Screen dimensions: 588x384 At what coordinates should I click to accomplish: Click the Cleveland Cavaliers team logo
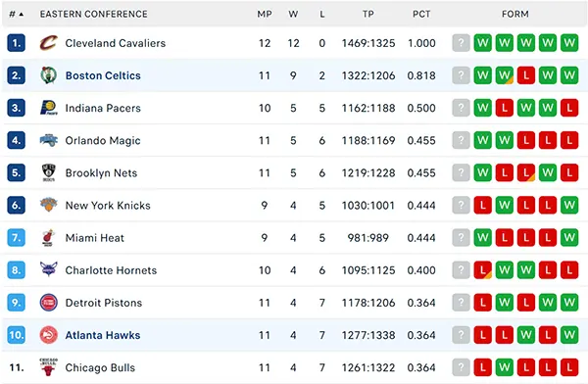[x=49, y=43]
